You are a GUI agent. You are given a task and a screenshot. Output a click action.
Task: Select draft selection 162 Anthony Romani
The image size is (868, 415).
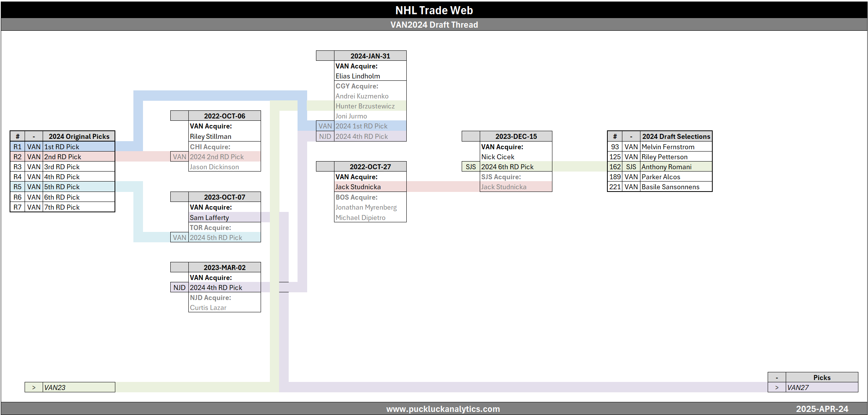666,167
